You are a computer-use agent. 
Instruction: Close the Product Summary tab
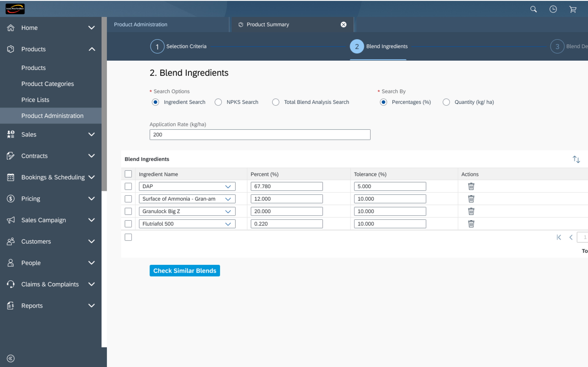click(343, 25)
